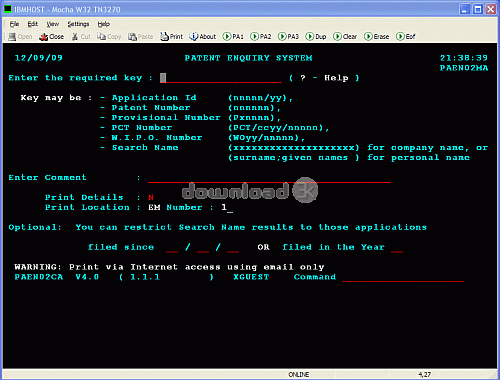Maximize the Mocha TN3270 window
500x380 pixels.
[x=478, y=9]
